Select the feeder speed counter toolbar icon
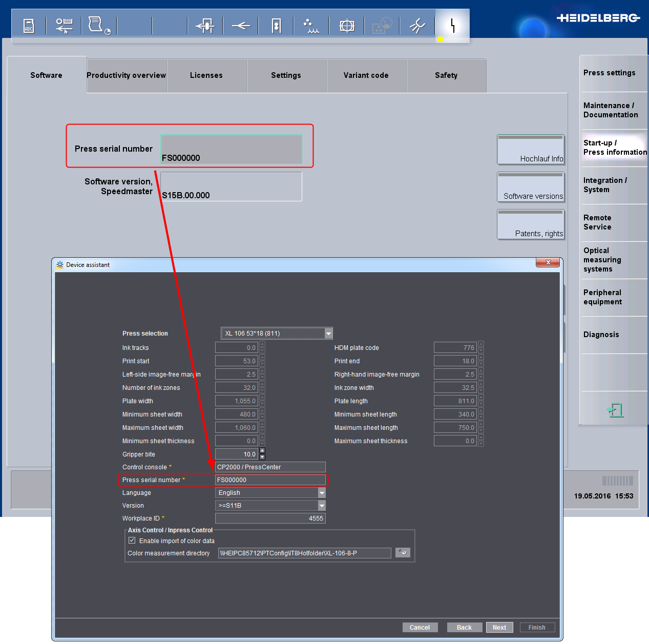The width and height of the screenshot is (649, 644). click(x=64, y=26)
